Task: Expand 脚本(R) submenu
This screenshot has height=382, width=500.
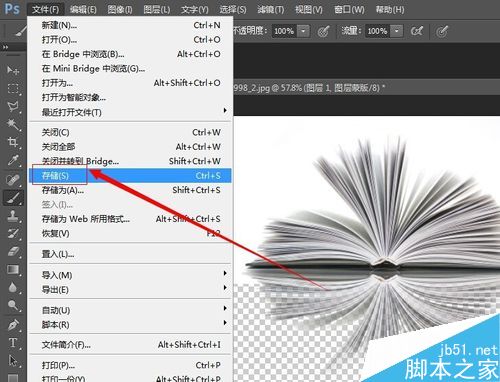Action: coord(225,323)
